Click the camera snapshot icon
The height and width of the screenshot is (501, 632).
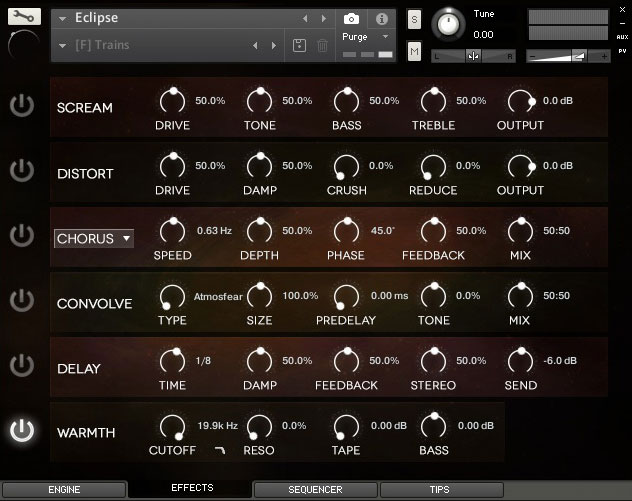click(351, 19)
